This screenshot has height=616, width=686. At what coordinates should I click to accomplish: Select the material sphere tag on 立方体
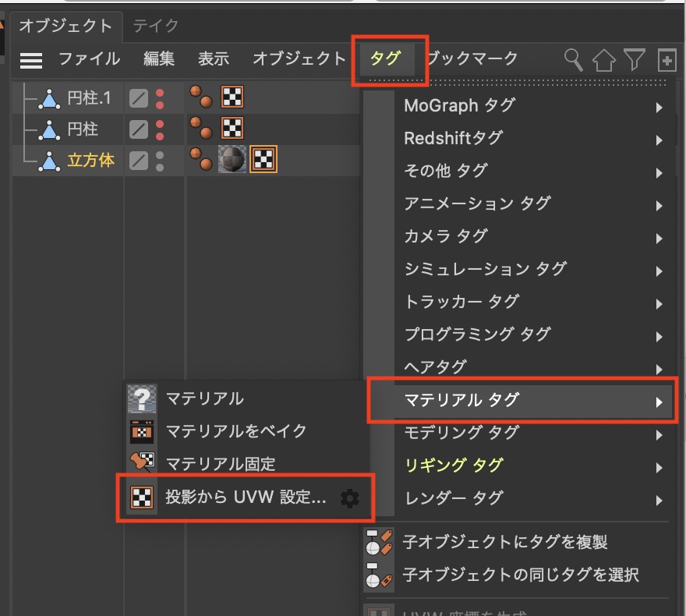[233, 161]
